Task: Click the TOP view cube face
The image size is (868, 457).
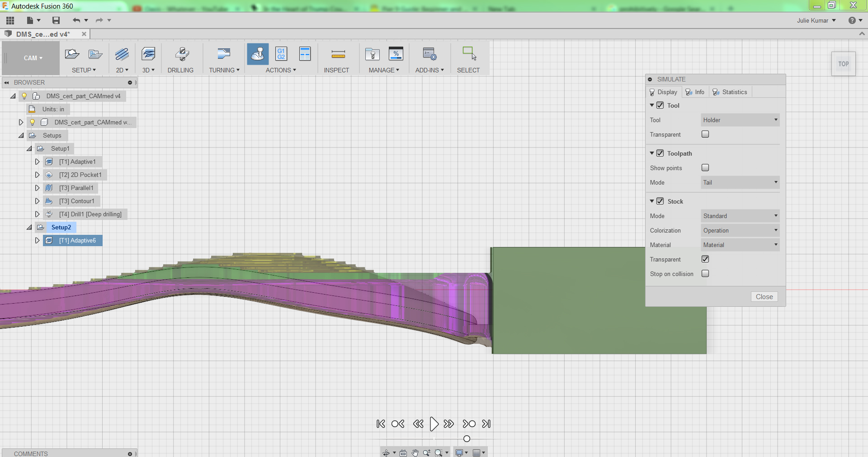Action: click(x=844, y=64)
